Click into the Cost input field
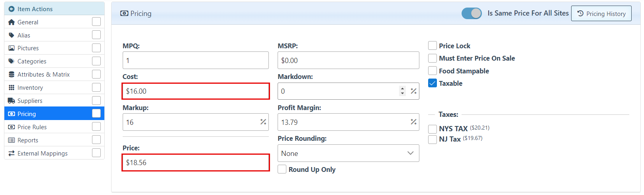This screenshot has height=195, width=644. click(196, 91)
